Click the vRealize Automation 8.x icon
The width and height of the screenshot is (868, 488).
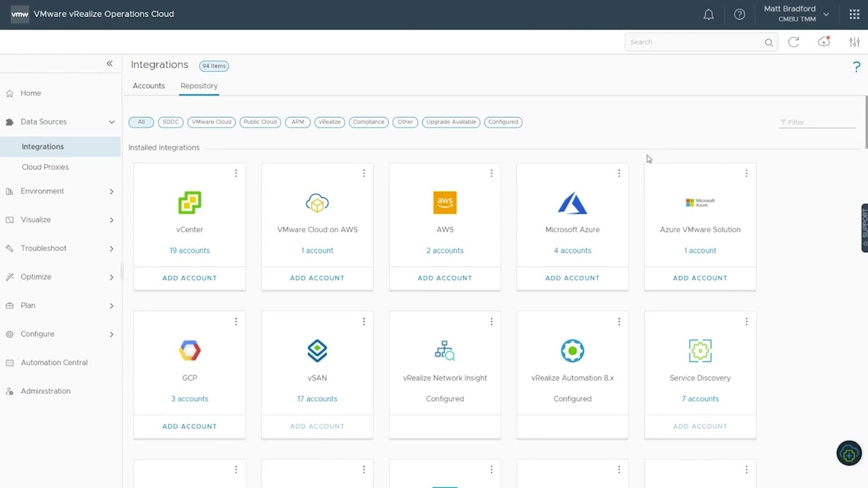point(572,350)
